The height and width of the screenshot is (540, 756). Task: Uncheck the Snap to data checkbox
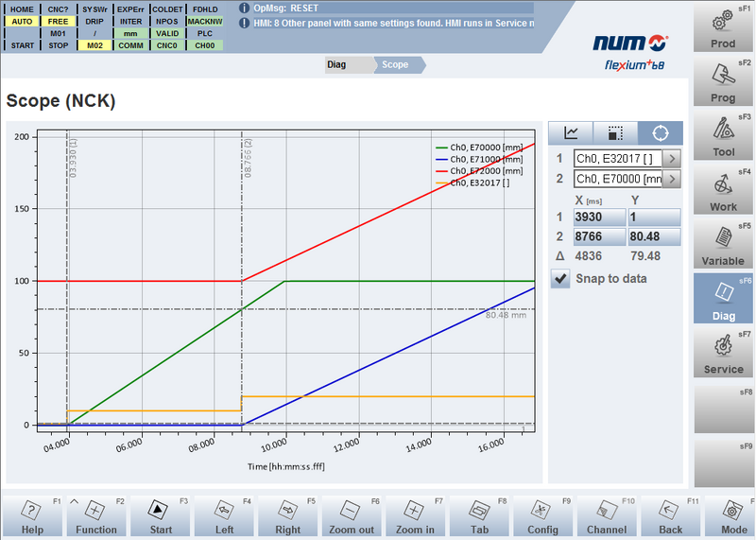coord(561,279)
